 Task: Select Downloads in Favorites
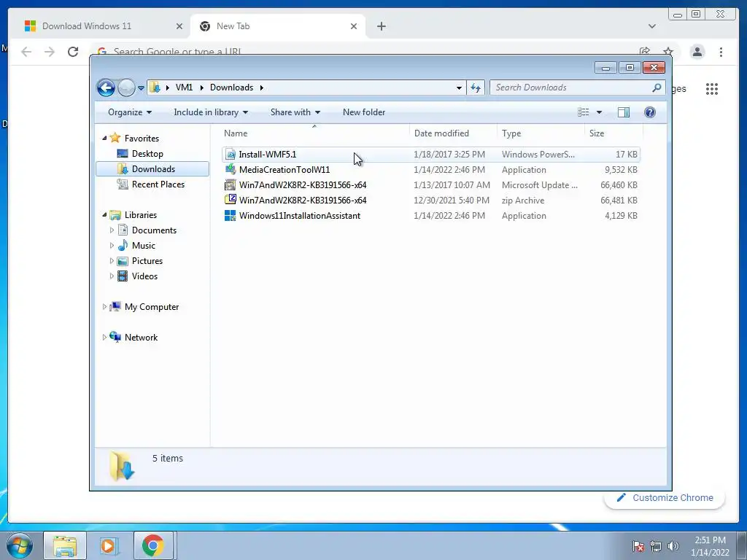[x=152, y=169]
